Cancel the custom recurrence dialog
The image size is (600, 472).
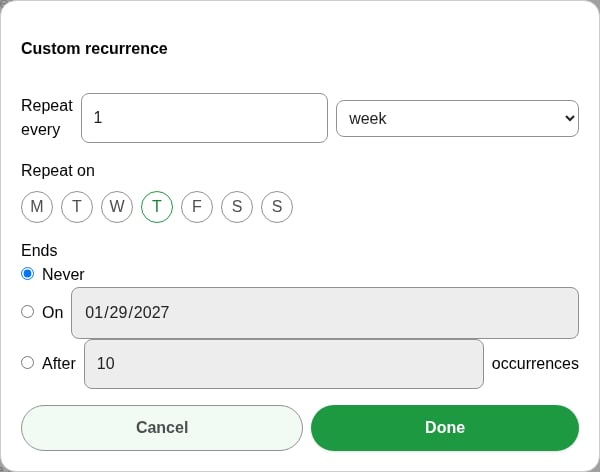[162, 428]
